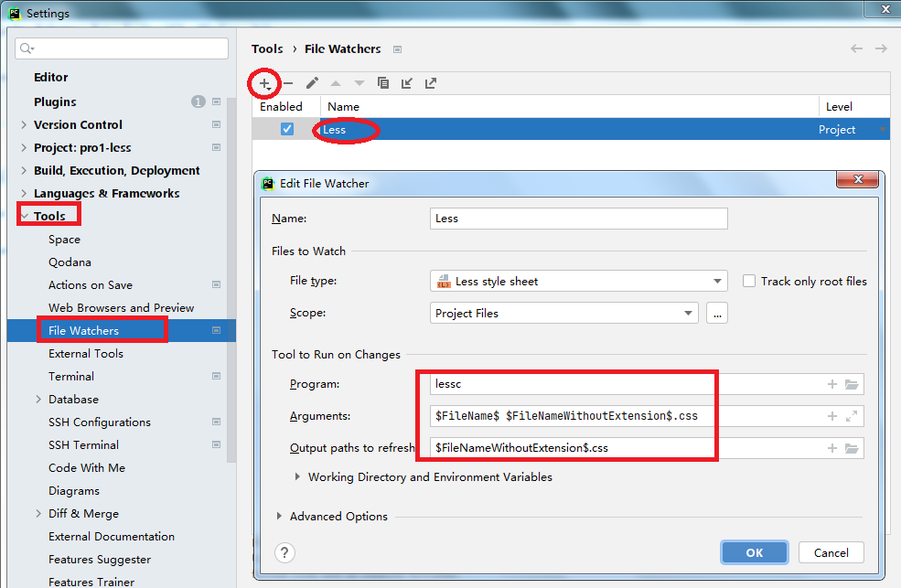
Task: Insert macro plus icon in Arguments field
Action: [832, 416]
